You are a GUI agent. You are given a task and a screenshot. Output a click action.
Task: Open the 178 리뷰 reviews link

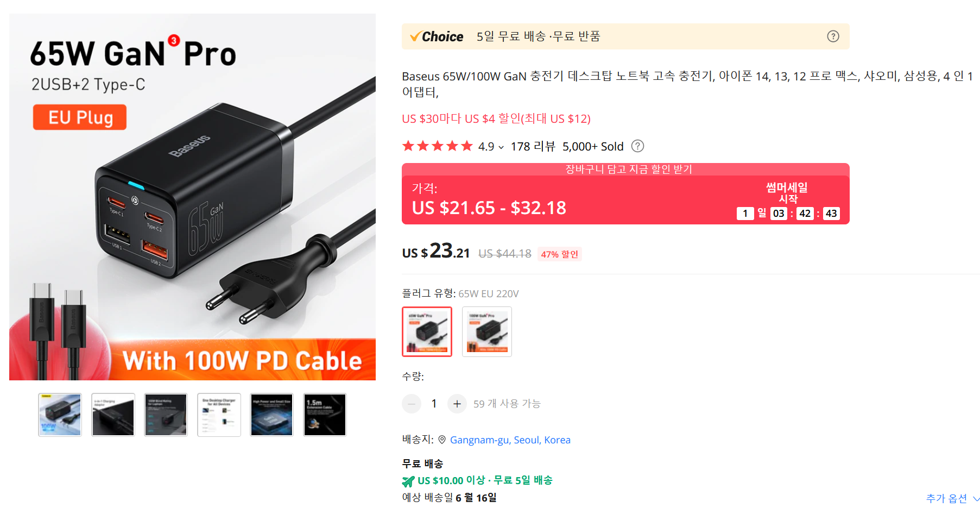click(x=533, y=146)
